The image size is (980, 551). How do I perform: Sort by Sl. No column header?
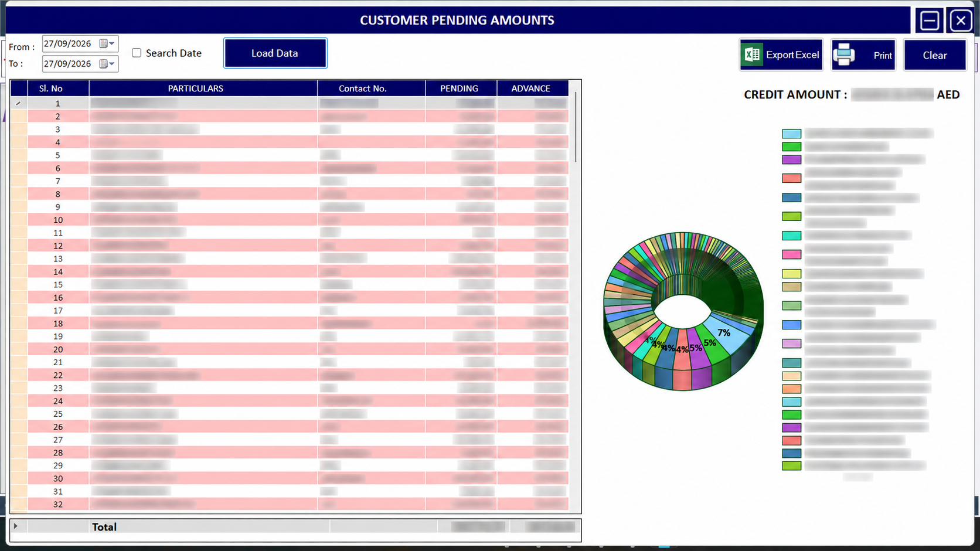pos(58,88)
